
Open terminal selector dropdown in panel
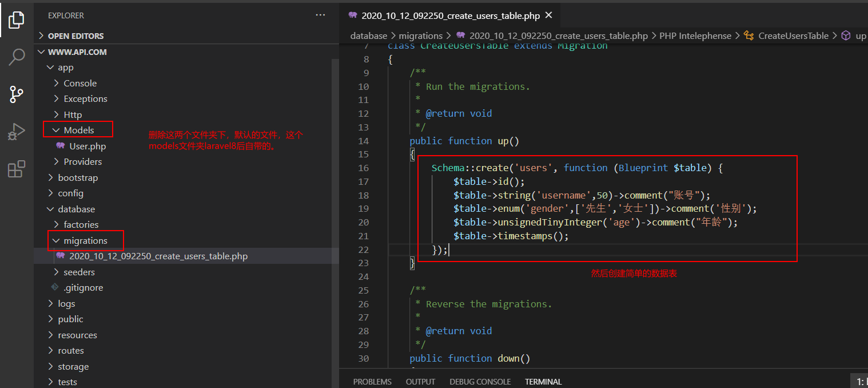(860, 381)
